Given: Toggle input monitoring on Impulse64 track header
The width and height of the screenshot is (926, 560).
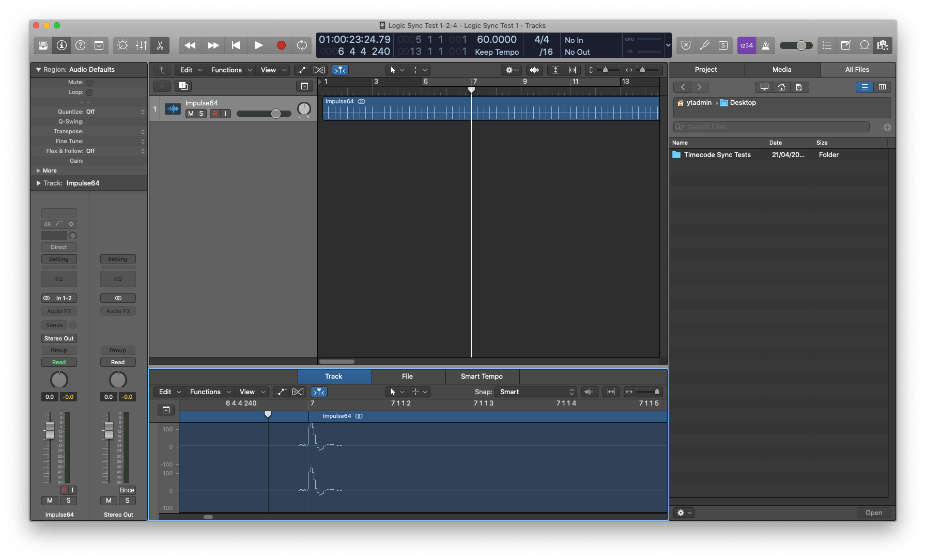Looking at the screenshot, I should (225, 114).
